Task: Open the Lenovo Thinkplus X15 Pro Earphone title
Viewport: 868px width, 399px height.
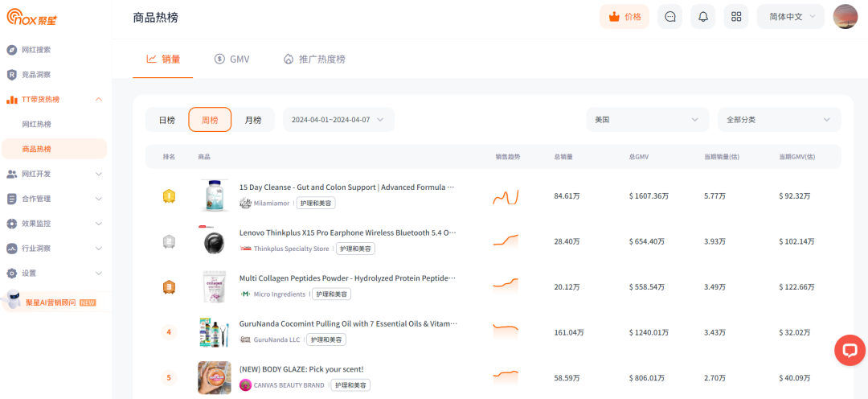Action: click(x=348, y=233)
